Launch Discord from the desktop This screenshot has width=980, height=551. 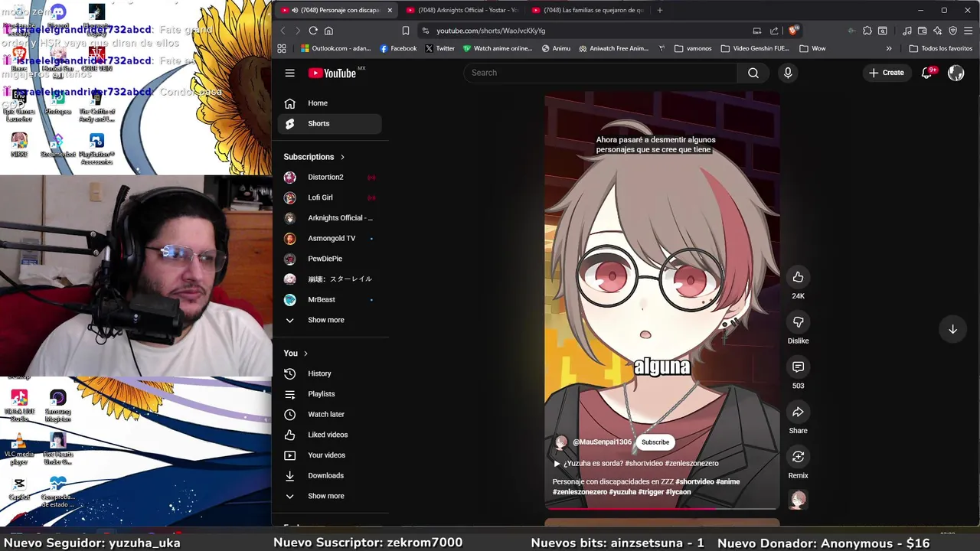[x=58, y=16]
